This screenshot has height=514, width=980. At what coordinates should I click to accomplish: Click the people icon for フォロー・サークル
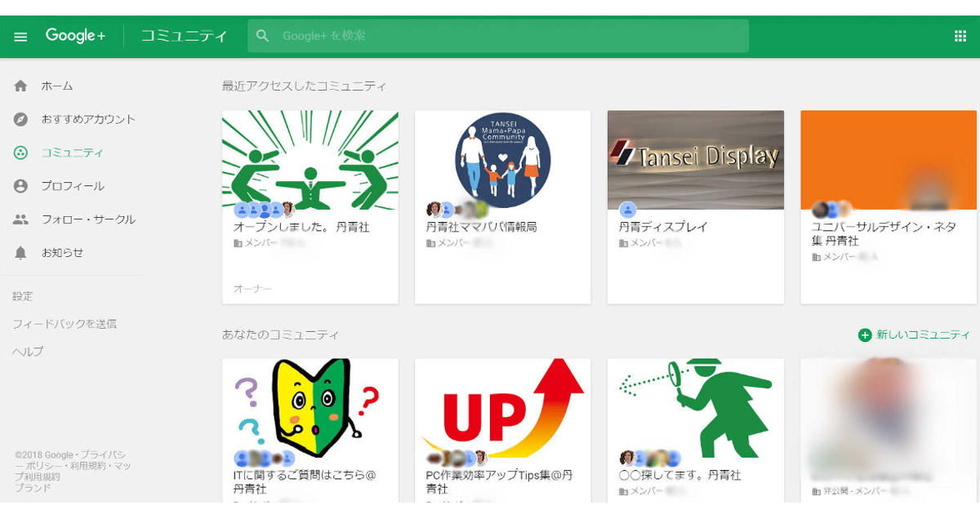[x=21, y=219]
